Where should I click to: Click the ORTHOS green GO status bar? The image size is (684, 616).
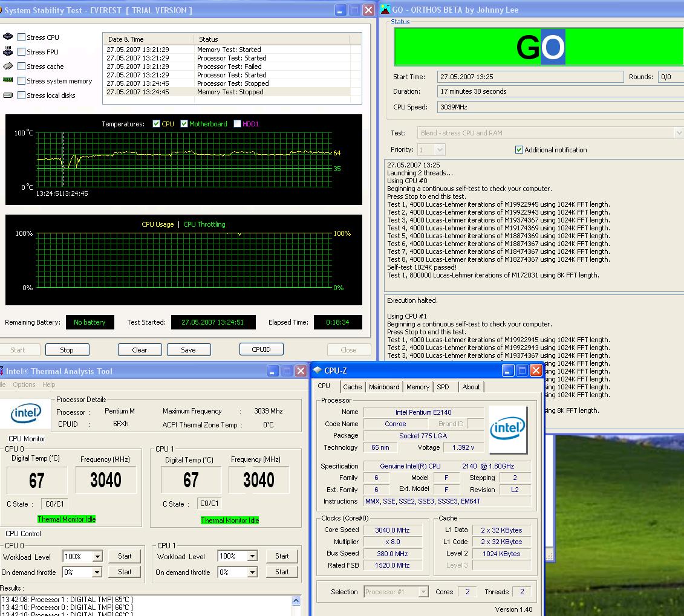click(x=539, y=47)
